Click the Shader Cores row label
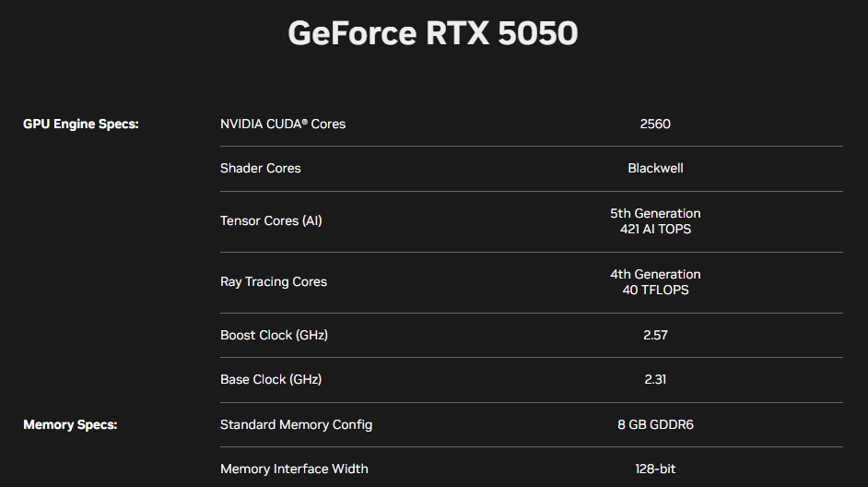The width and height of the screenshot is (868, 487). point(261,169)
